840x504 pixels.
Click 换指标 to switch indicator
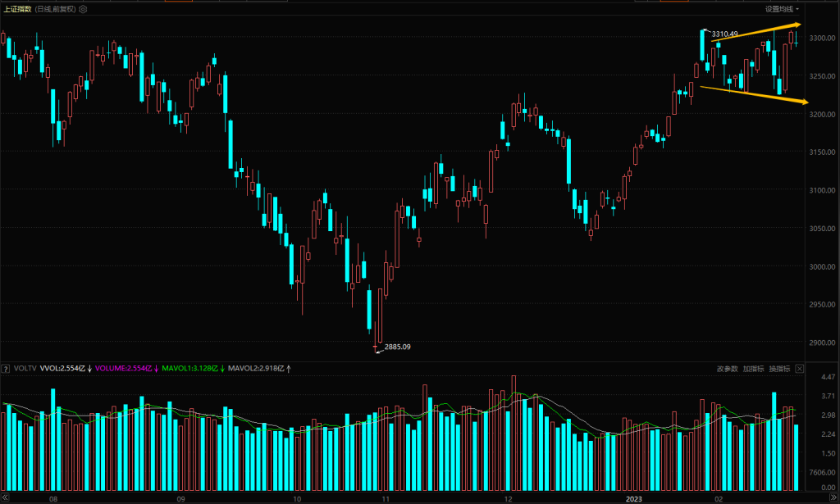tap(778, 369)
